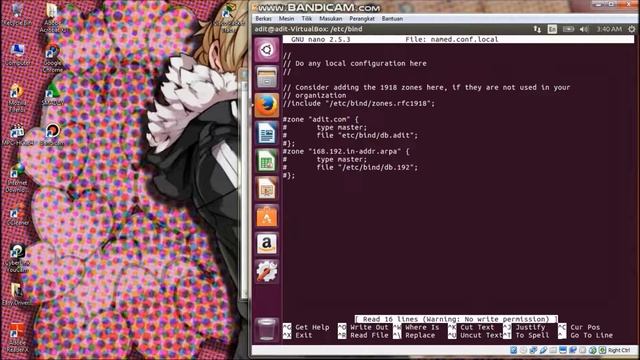Open the keyboard layout indicator in panel
640x360 pixels.
point(552,29)
